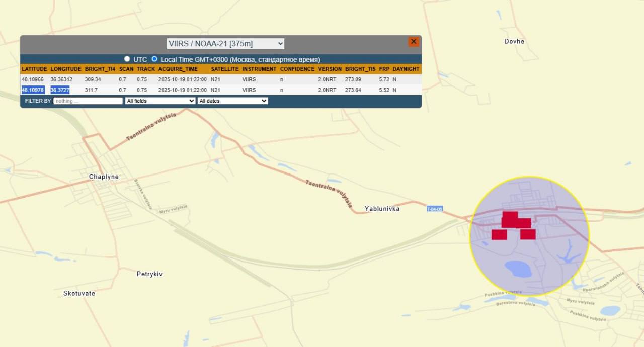Click the CONFIDENCE column header
Viewport: 644px width, 347px height.
point(297,69)
